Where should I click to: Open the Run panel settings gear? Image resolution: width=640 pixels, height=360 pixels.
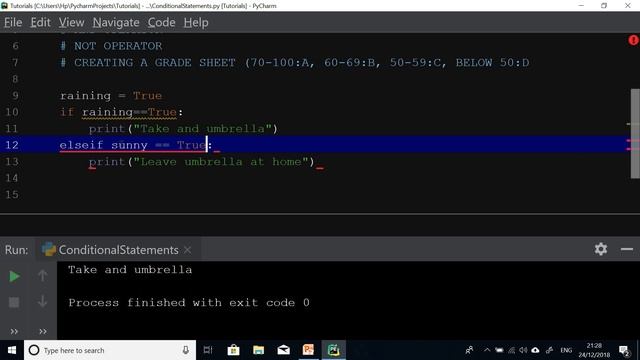601,249
